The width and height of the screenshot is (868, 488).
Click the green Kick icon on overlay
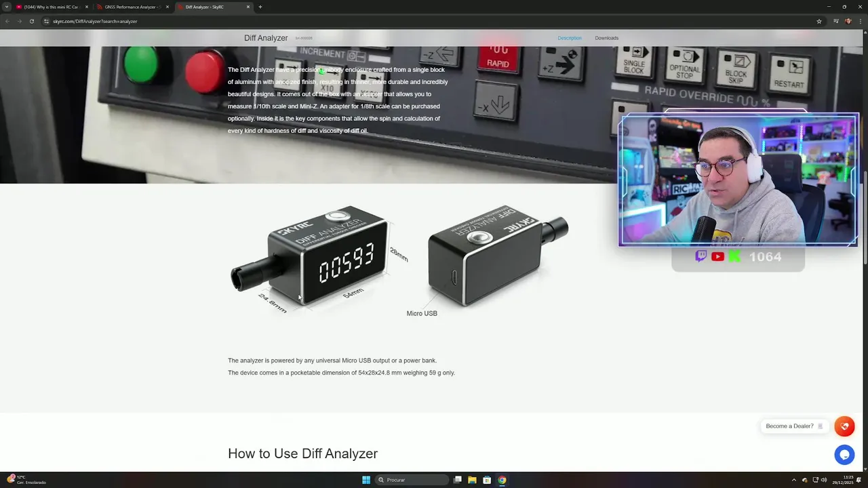(x=734, y=256)
